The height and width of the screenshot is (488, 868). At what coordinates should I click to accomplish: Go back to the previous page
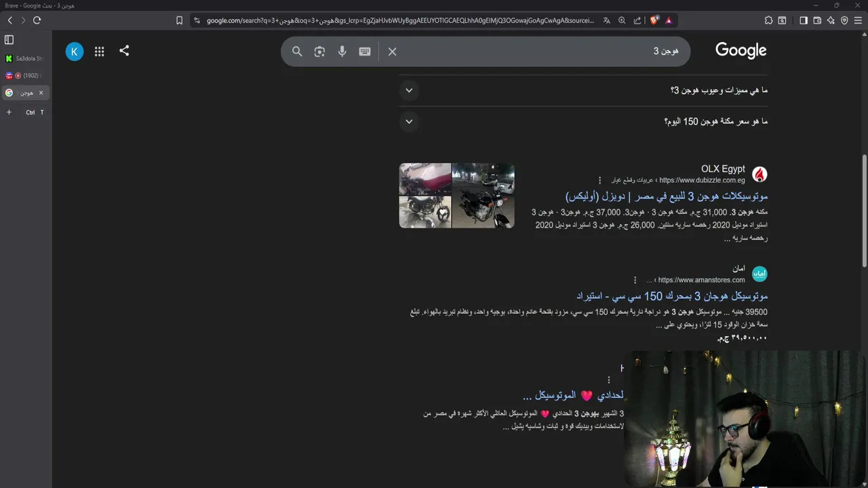9,20
